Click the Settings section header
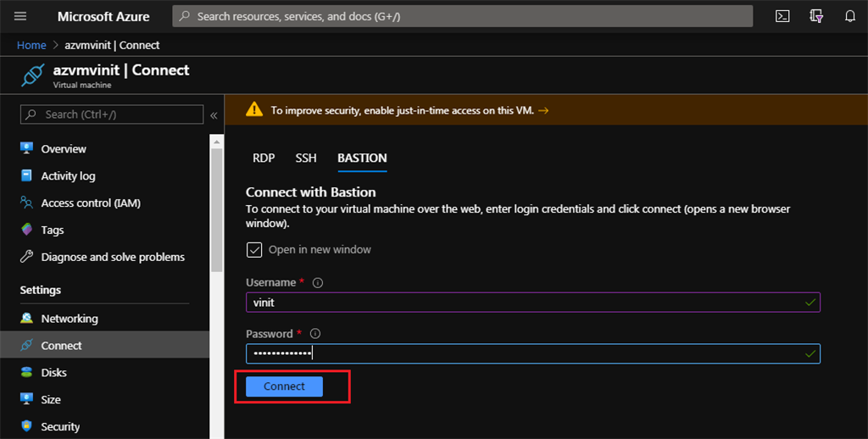Image resolution: width=868 pixels, height=439 pixels. 41,290
